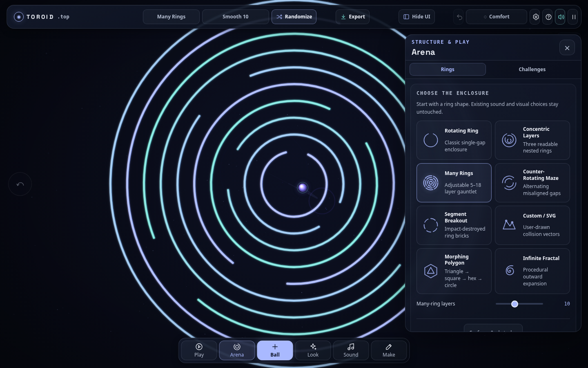Viewport: 588px width, 368px height.
Task: Adjust the Many-ring layers slider handle
Action: coord(514,304)
